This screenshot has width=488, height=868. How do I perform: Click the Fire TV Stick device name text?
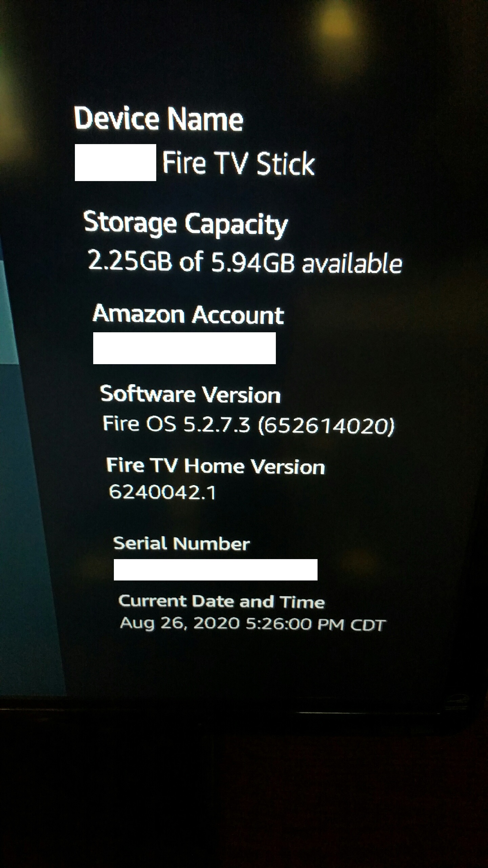pos(239,163)
